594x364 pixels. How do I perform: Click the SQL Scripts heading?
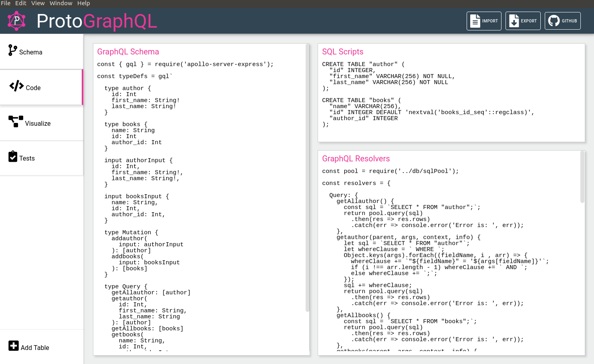point(343,52)
